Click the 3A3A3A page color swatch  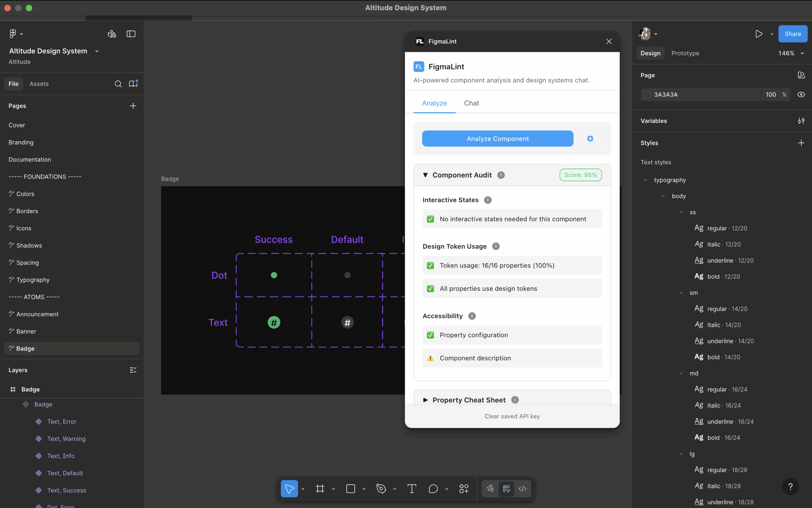coord(647,95)
